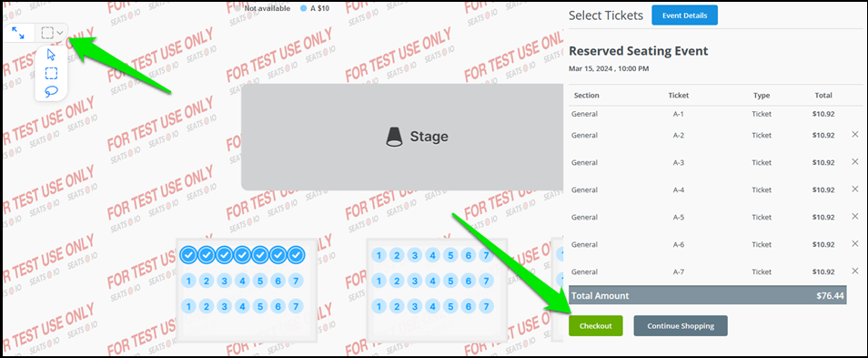Remove ticket A-7 from the cart
The width and height of the screenshot is (868, 358).
click(854, 271)
